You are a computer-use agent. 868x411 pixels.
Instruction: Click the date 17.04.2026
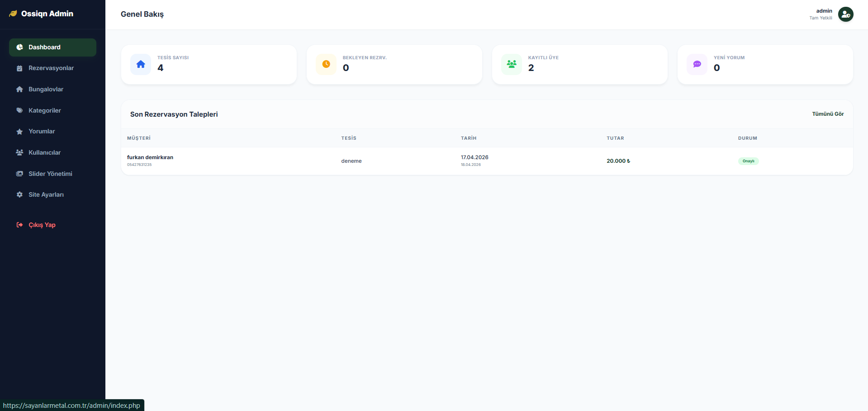[x=474, y=157]
